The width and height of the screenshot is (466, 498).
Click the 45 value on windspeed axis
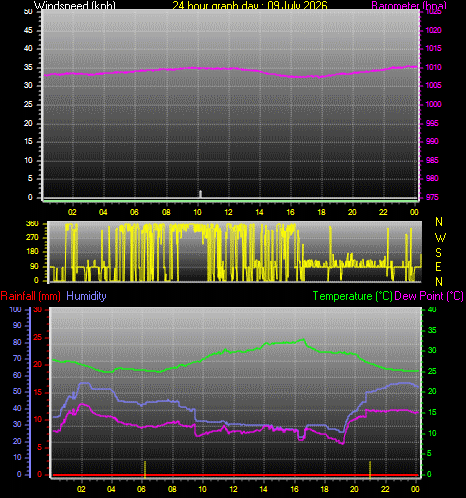point(28,30)
